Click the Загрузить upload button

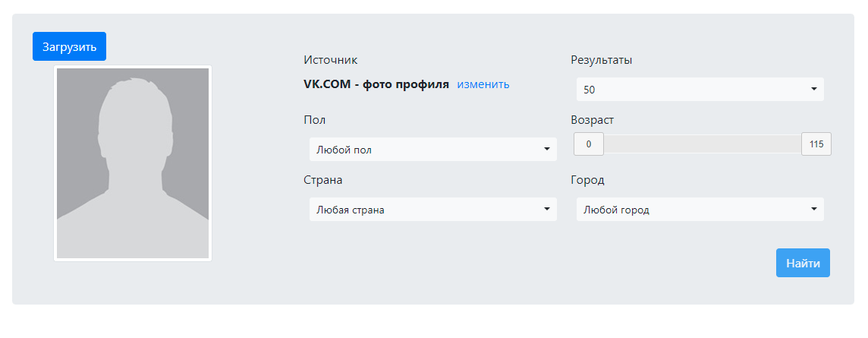point(69,46)
